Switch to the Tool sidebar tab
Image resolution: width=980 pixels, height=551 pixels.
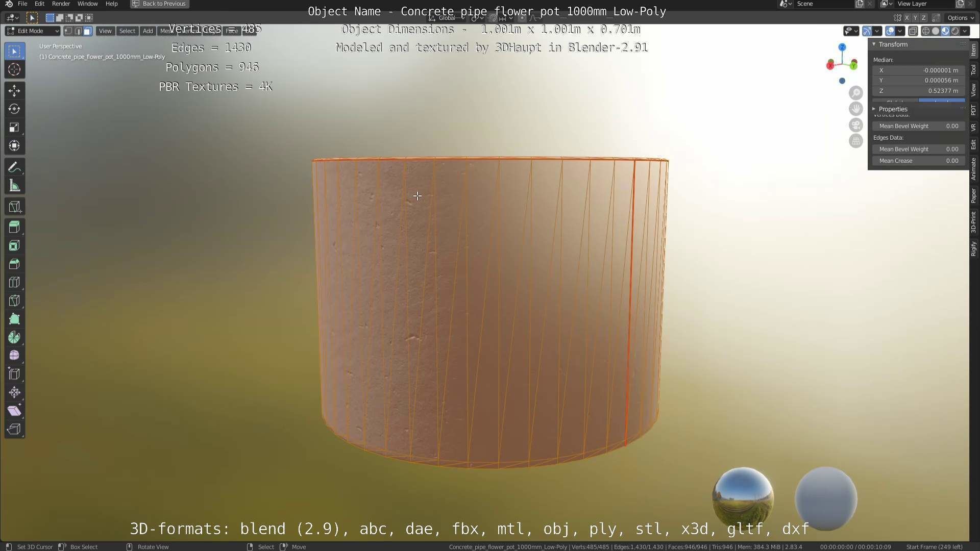coord(973,70)
